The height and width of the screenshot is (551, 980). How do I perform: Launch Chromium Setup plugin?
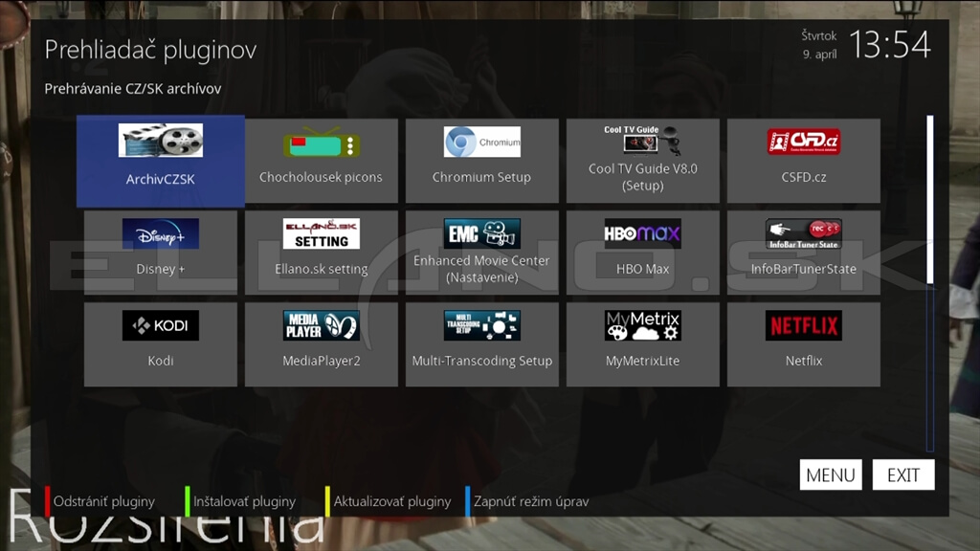pyautogui.click(x=481, y=161)
